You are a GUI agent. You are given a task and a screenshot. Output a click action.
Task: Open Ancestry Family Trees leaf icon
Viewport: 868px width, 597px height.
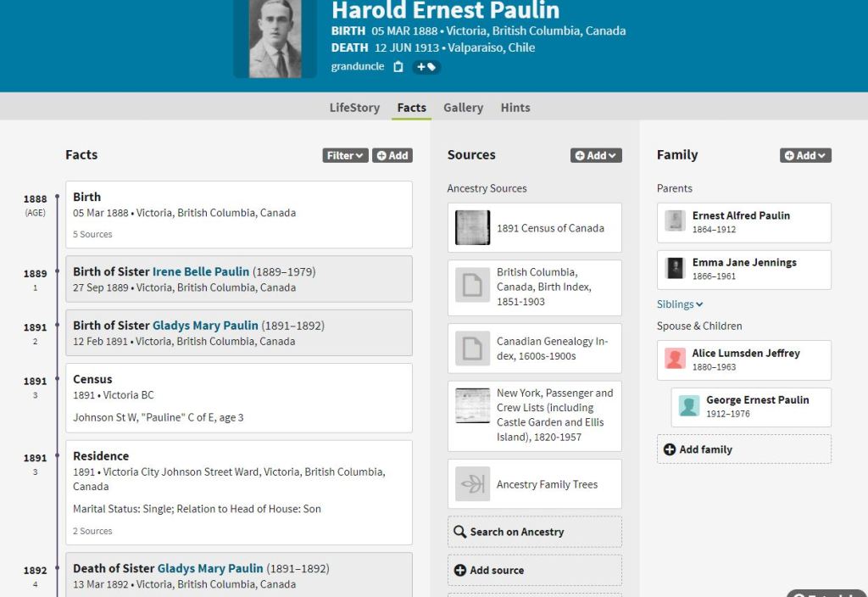(472, 484)
